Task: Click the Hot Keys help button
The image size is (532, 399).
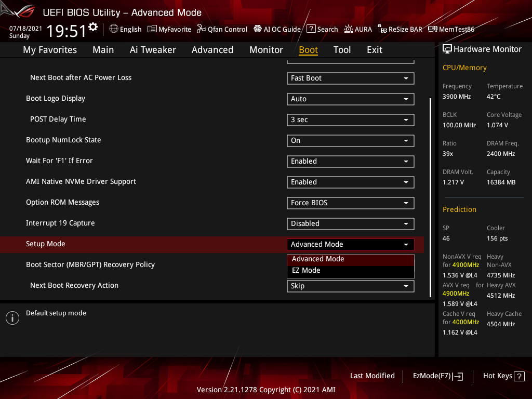Action: tap(503, 376)
